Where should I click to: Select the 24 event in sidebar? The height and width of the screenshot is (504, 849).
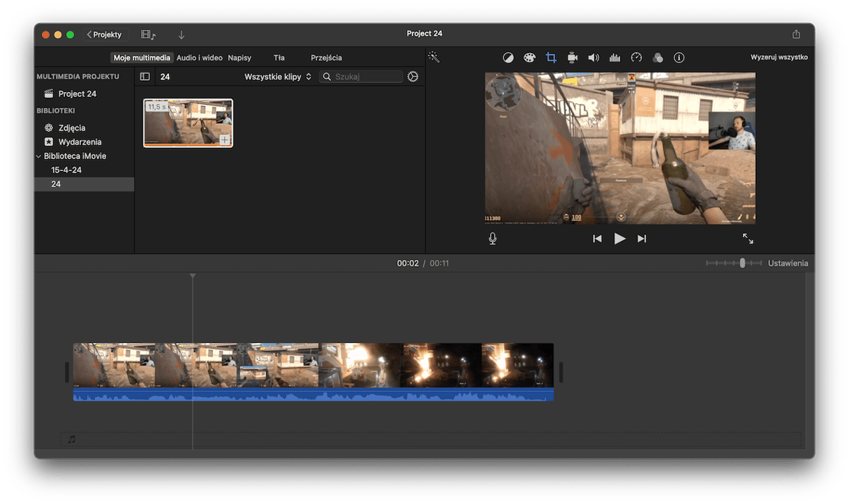click(x=84, y=184)
